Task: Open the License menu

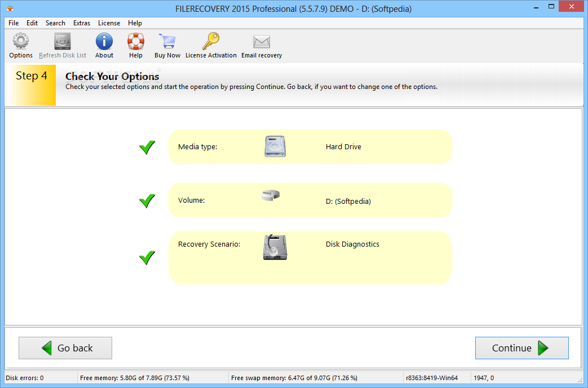Action: (x=109, y=23)
